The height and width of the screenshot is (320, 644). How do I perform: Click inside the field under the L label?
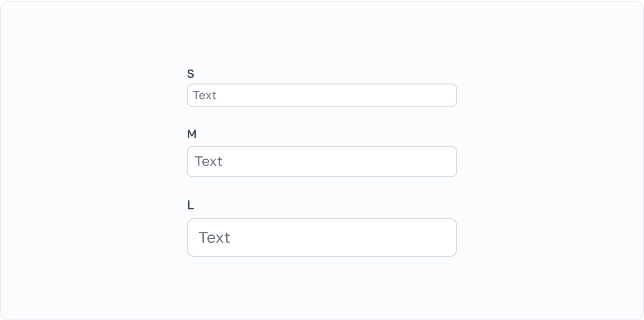click(x=322, y=237)
